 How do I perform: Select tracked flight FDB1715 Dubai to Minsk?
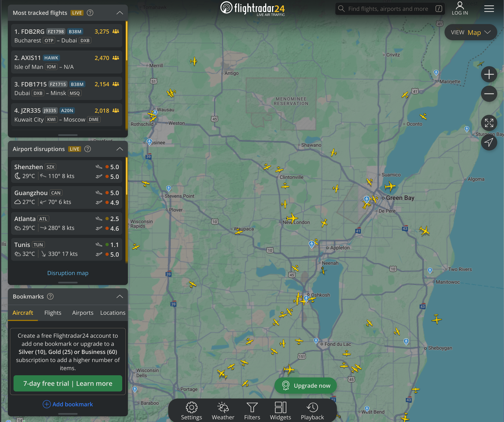click(x=67, y=88)
